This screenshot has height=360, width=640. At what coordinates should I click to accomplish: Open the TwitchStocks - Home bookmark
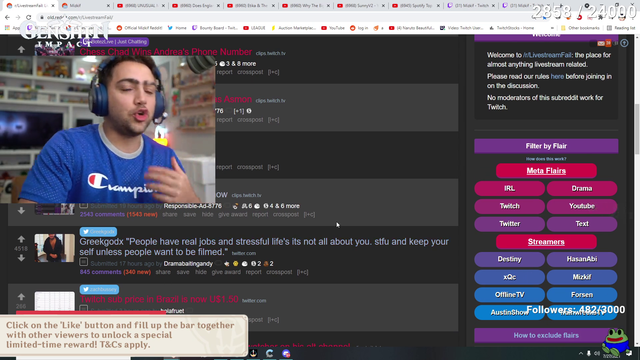512,28
